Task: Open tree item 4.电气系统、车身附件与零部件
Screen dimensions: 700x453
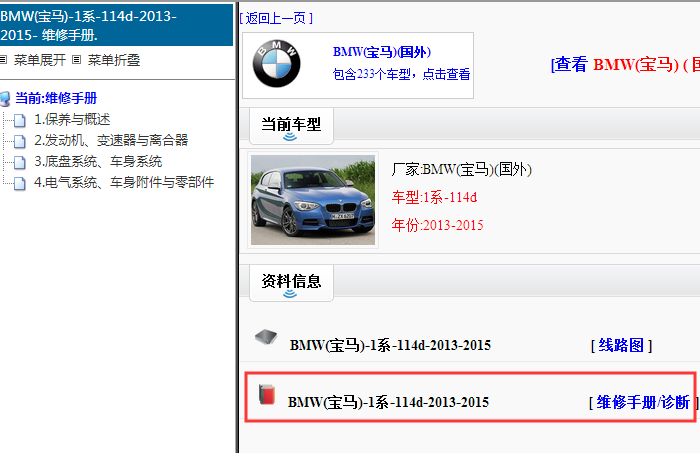Action: (x=124, y=183)
